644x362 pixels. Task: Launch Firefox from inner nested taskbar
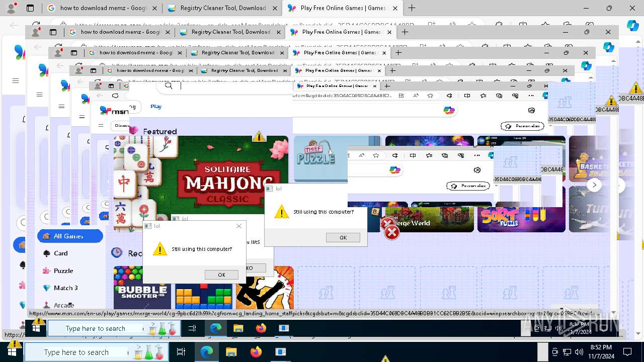(261, 328)
